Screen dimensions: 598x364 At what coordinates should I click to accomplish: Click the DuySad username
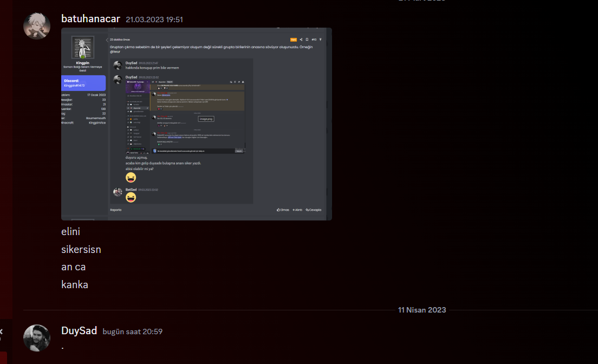click(x=79, y=331)
